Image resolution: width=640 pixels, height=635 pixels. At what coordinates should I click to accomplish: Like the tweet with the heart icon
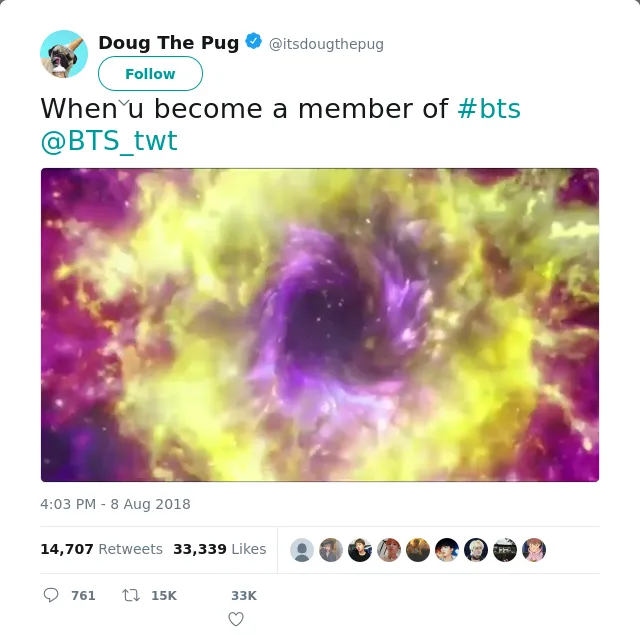[236, 619]
